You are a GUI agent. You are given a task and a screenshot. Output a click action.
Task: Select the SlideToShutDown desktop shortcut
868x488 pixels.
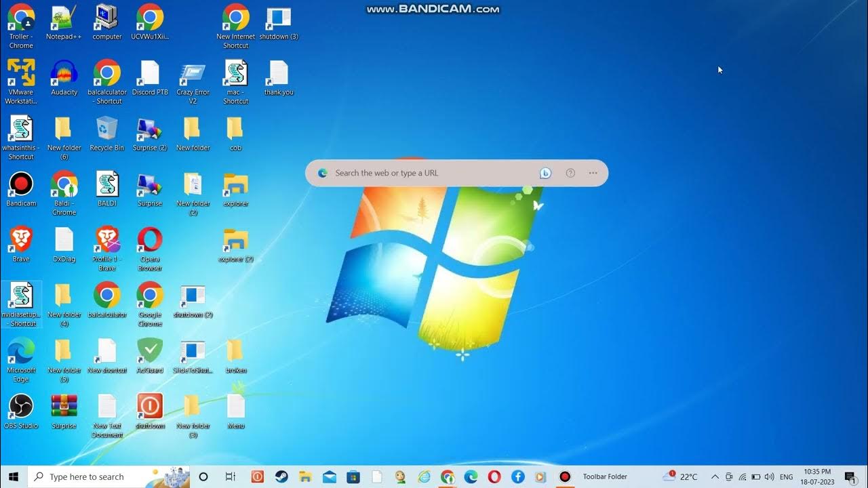pos(193,355)
